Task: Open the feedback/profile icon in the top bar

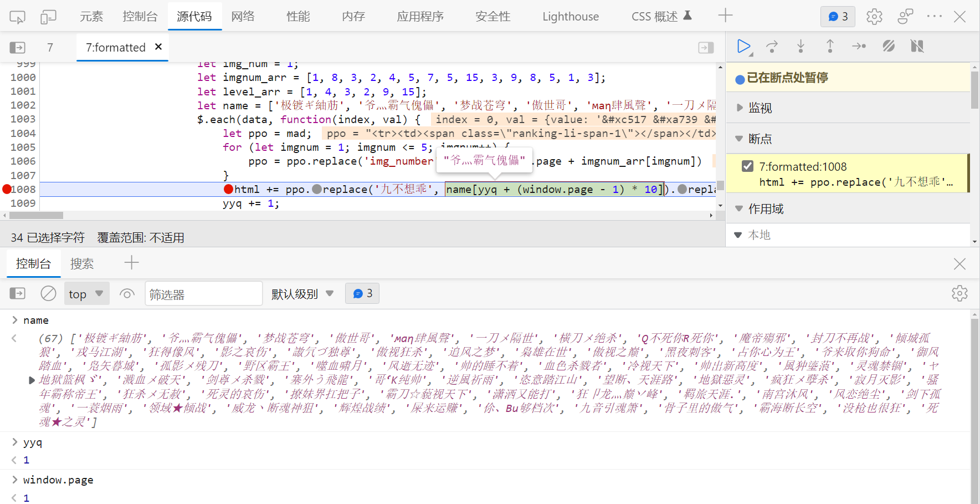Action: tap(905, 17)
